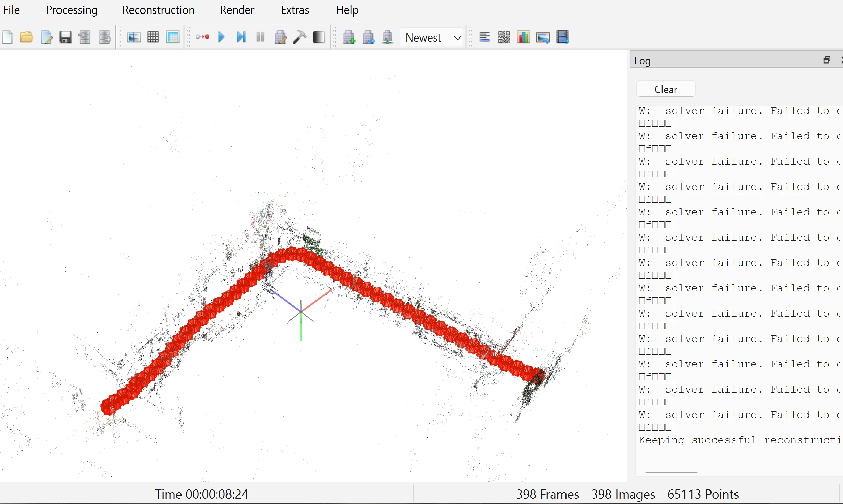The height and width of the screenshot is (504, 843).
Task: Float the Log panel with restore icon
Action: [827, 60]
